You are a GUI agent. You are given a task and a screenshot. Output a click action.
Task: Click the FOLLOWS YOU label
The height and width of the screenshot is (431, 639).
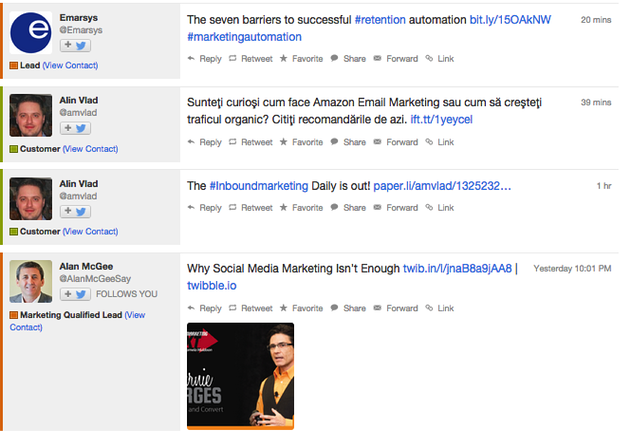127,294
